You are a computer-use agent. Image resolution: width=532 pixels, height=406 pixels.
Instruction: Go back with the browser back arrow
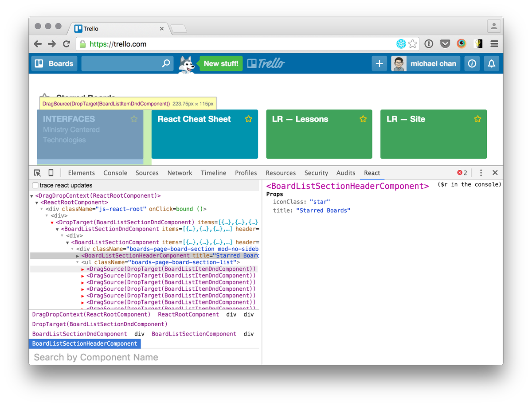38,44
